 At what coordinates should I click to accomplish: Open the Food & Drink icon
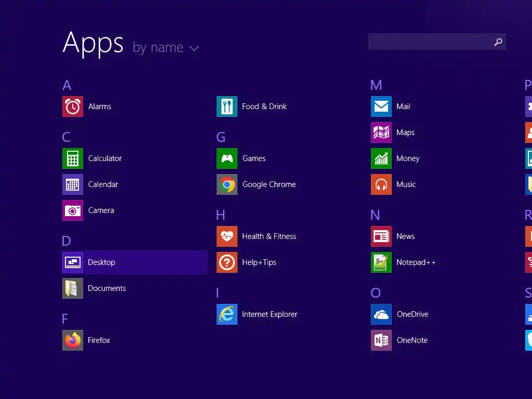[x=227, y=107]
